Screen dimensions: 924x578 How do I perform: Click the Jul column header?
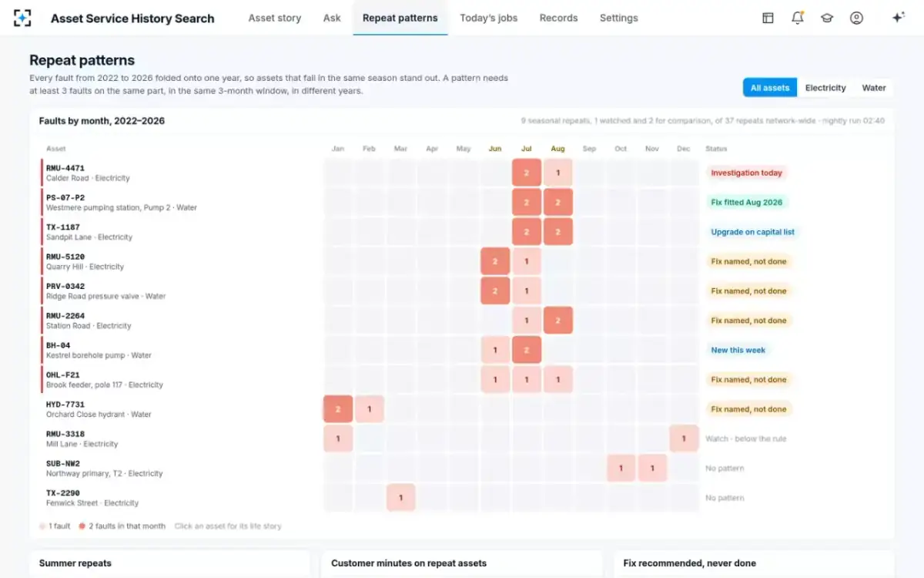[527, 149]
